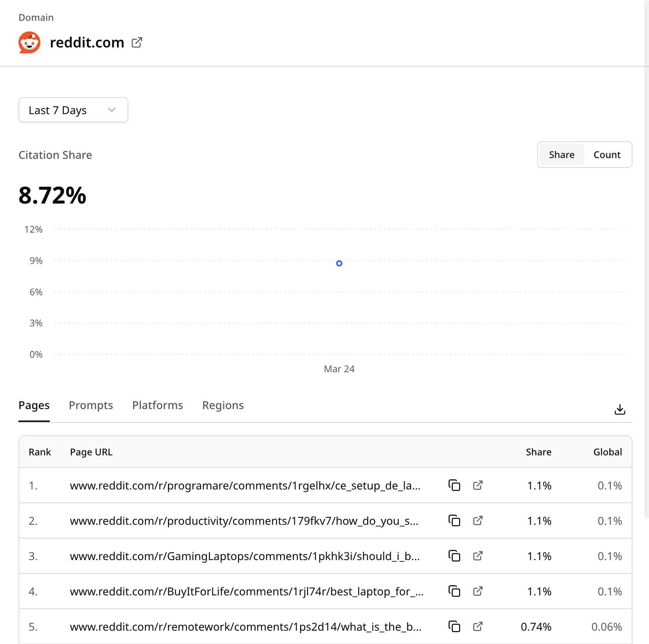Click the Share column header

(538, 452)
